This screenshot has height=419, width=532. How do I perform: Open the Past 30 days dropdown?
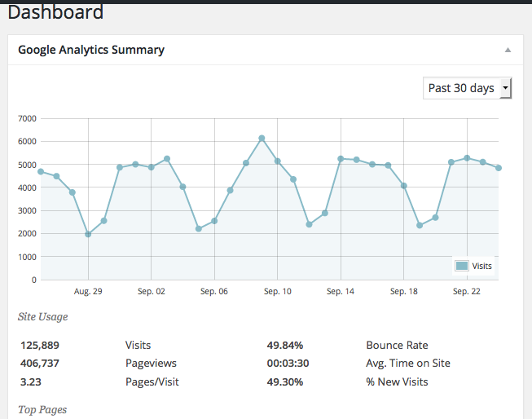tap(467, 88)
